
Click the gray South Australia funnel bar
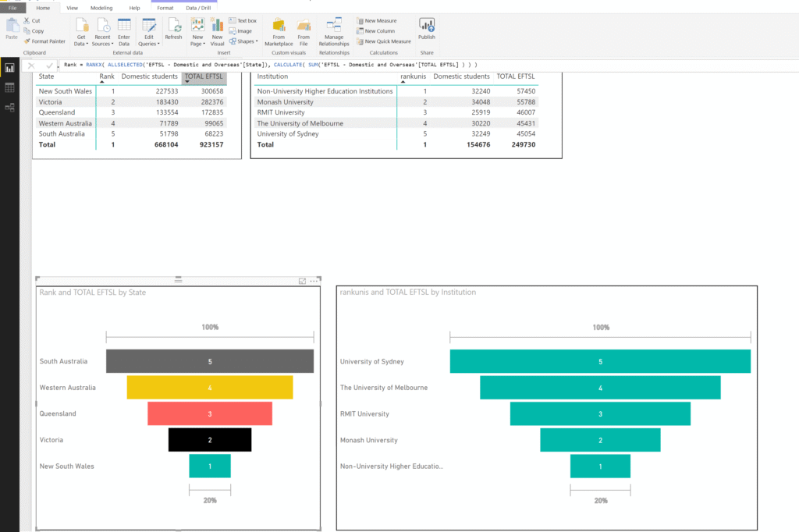coord(210,361)
